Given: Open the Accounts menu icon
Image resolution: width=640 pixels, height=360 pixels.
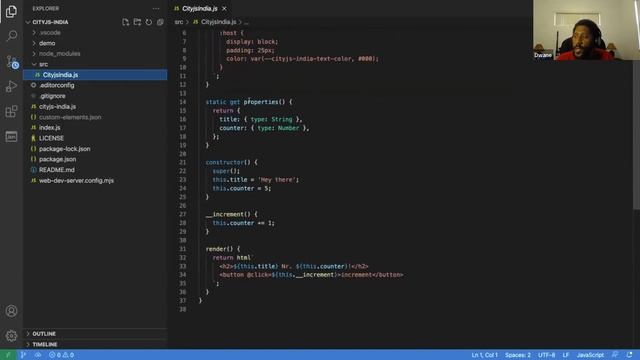Looking at the screenshot, I should pos(11,311).
